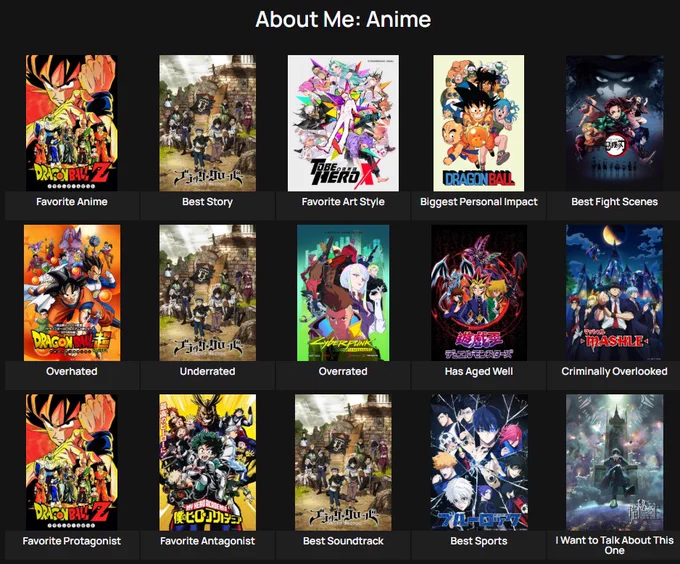This screenshot has height=564, width=680.
Task: Open the original Dragon Ball poster
Action: [x=478, y=123]
